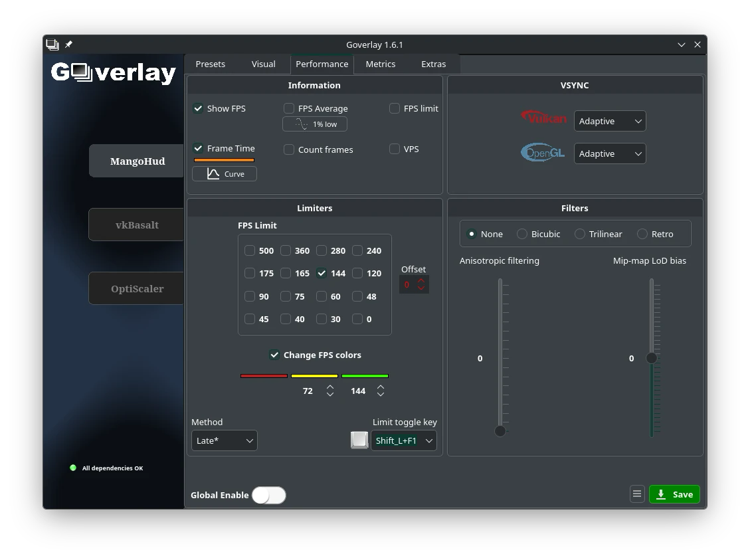The image size is (750, 560).
Task: Expand the Method Late* dropdown
Action: pos(224,440)
